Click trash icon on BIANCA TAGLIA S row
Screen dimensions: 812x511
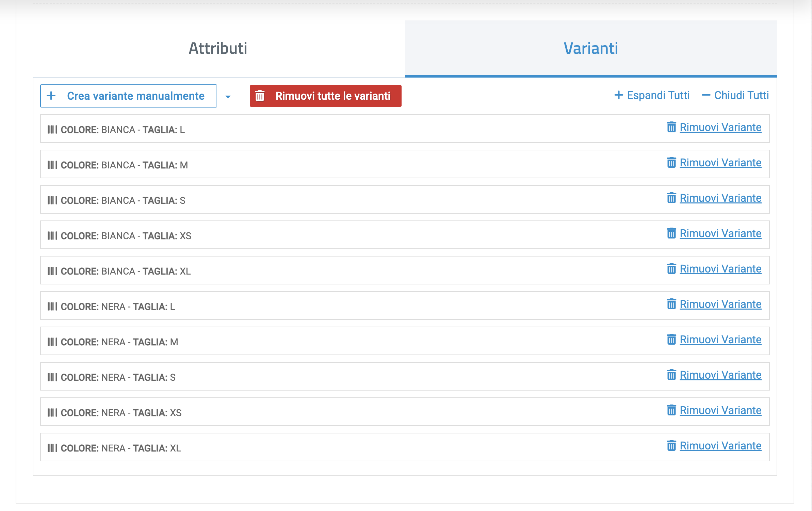pyautogui.click(x=671, y=198)
